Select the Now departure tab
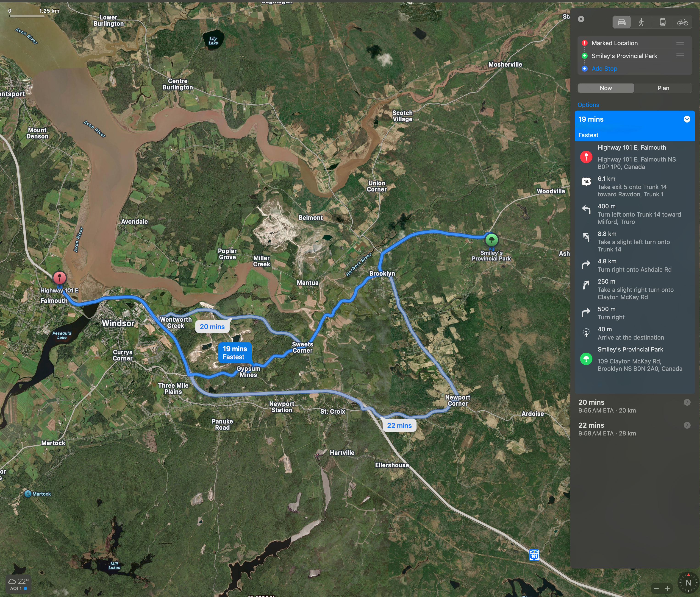 [606, 88]
